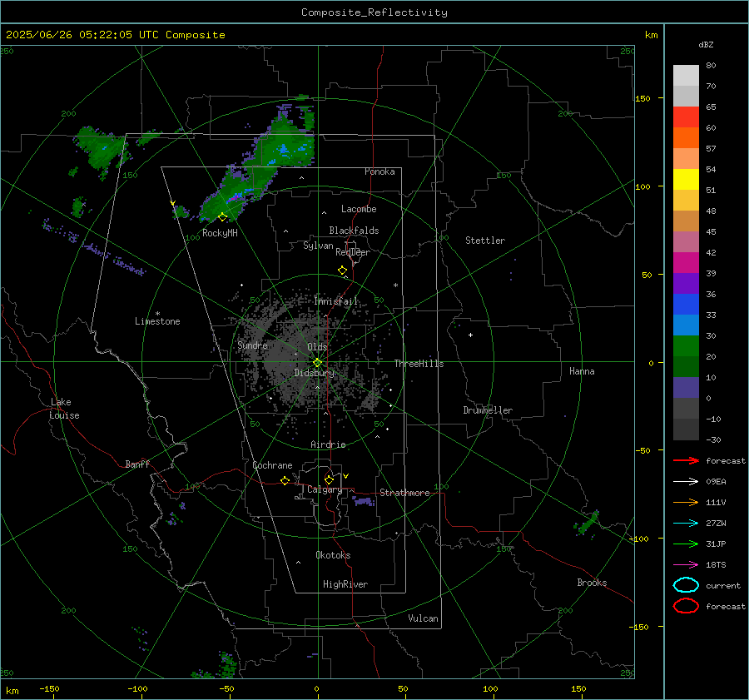
Task: Select the ThreeHills label
Action: [x=419, y=364]
